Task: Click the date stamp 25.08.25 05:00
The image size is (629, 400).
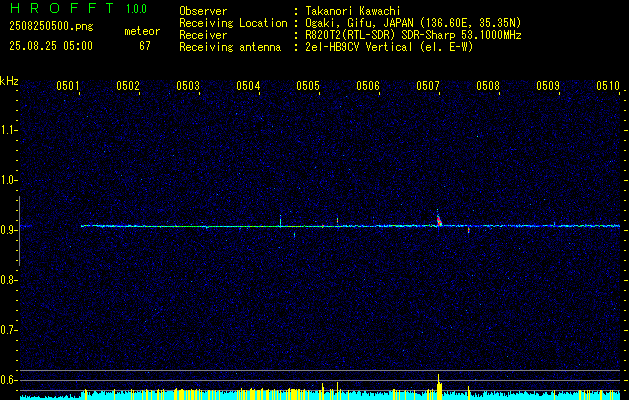Action: pos(51,46)
